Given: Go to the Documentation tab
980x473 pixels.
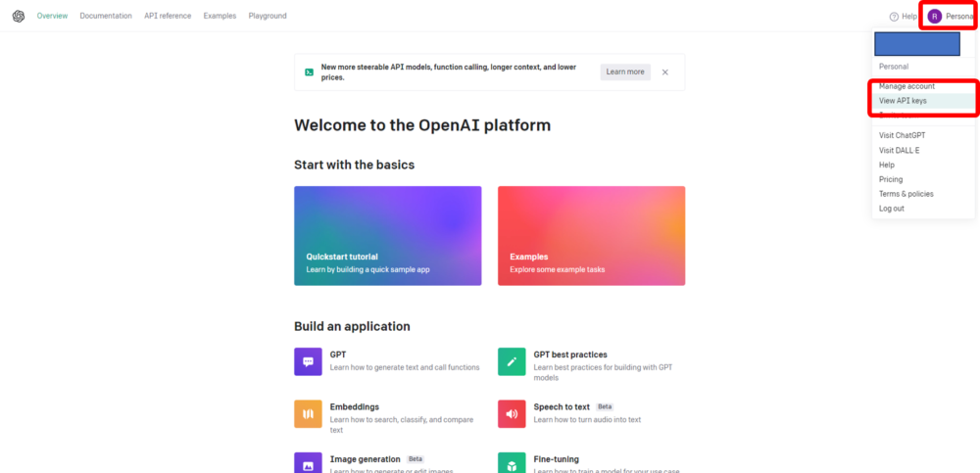Looking at the screenshot, I should [x=106, y=17].
